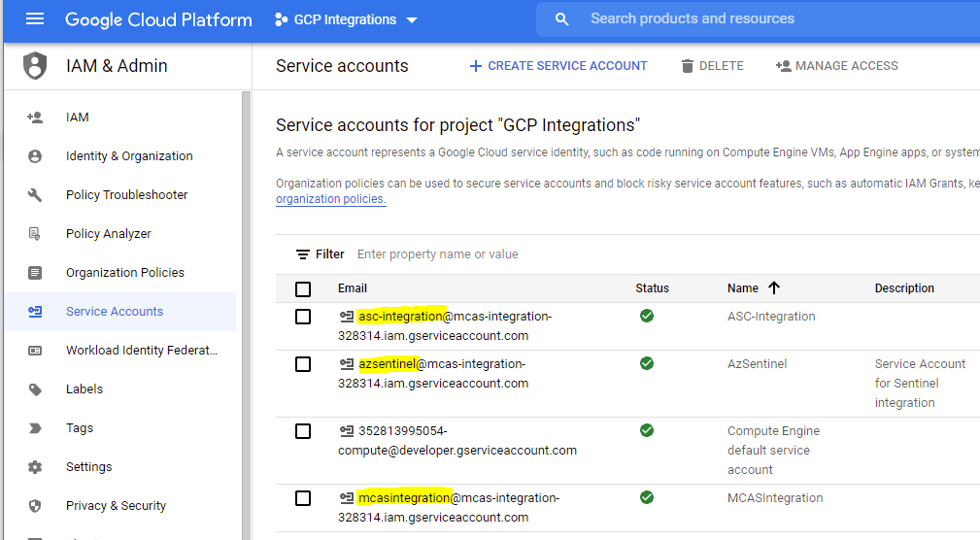Click the Settings gear icon in sidebar
Image resolution: width=980 pixels, height=540 pixels.
[35, 467]
